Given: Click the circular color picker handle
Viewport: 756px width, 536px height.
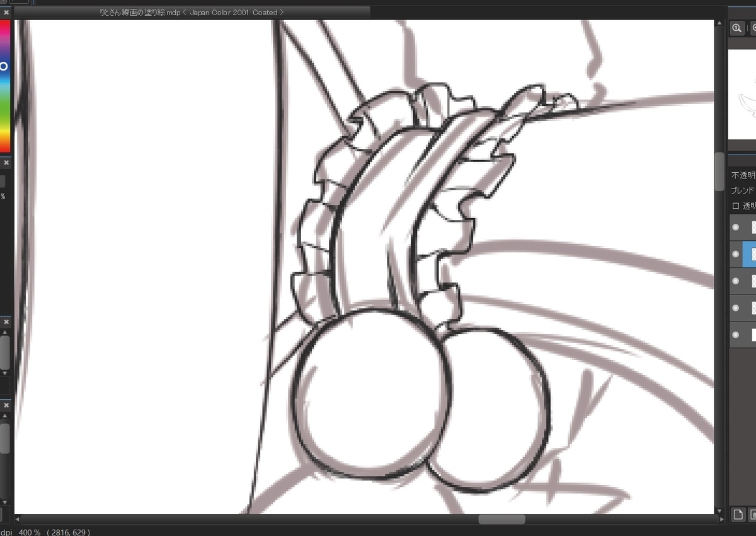Looking at the screenshot, I should tap(3, 66).
